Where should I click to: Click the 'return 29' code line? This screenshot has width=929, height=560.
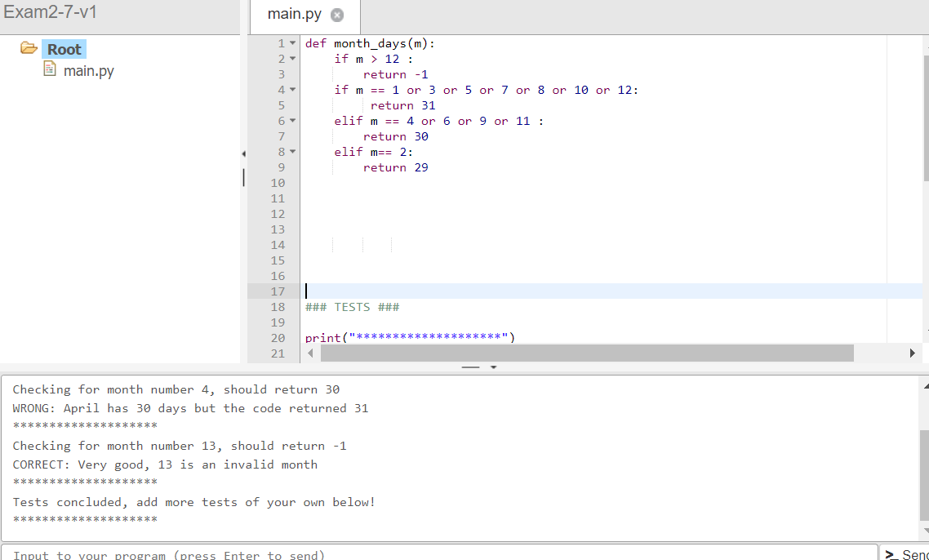(x=395, y=167)
